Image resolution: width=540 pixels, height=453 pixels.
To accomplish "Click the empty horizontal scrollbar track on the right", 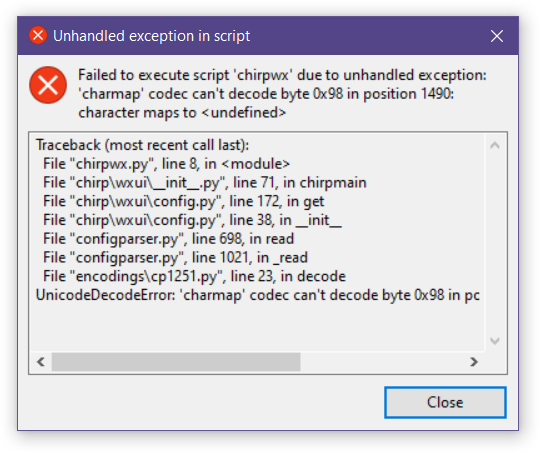I will (382, 362).
